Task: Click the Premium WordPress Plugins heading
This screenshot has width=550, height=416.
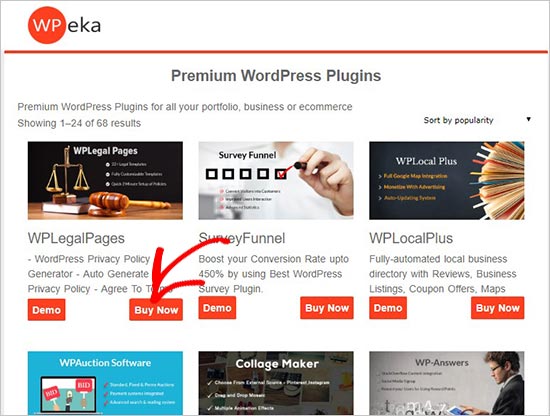Action: [x=276, y=76]
